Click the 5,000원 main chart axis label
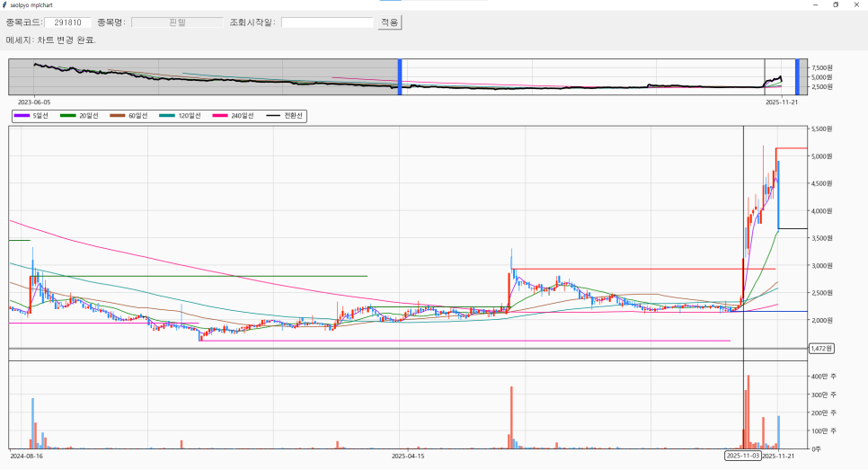 pyautogui.click(x=821, y=156)
